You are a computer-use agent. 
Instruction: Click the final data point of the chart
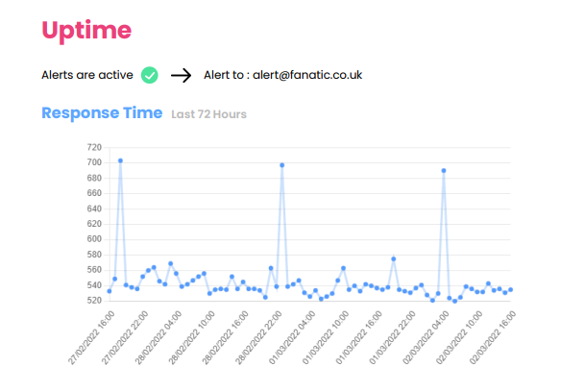(510, 290)
